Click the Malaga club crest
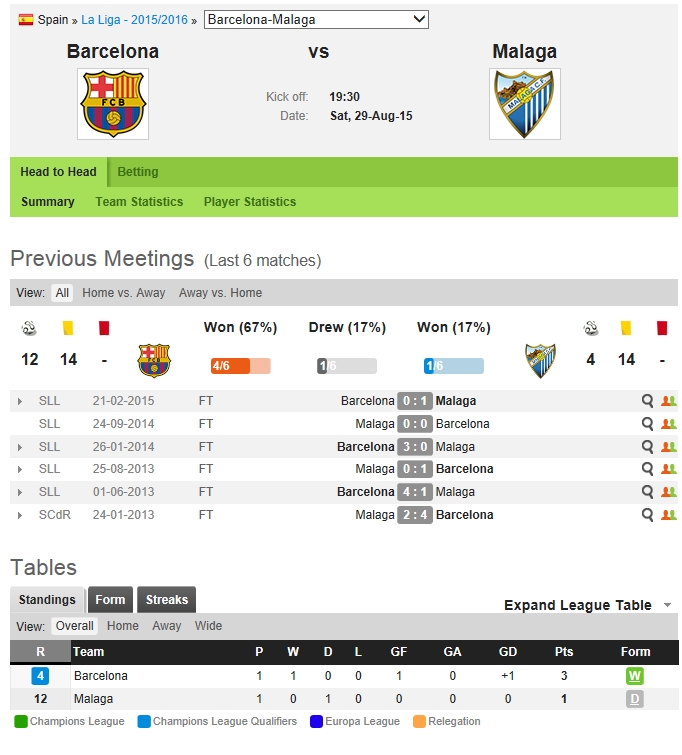The height and width of the screenshot is (755, 682). pyautogui.click(x=525, y=104)
